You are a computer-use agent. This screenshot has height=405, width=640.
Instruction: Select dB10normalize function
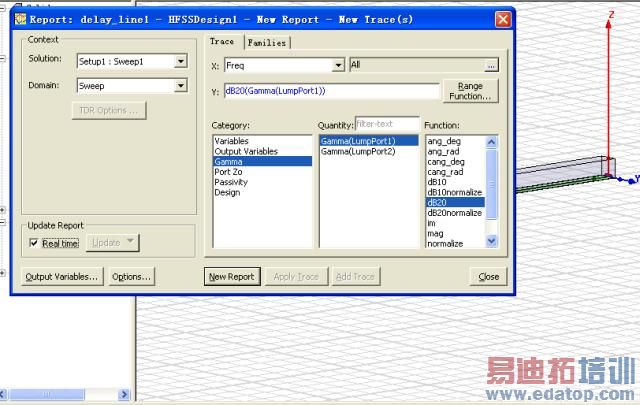(x=456, y=192)
